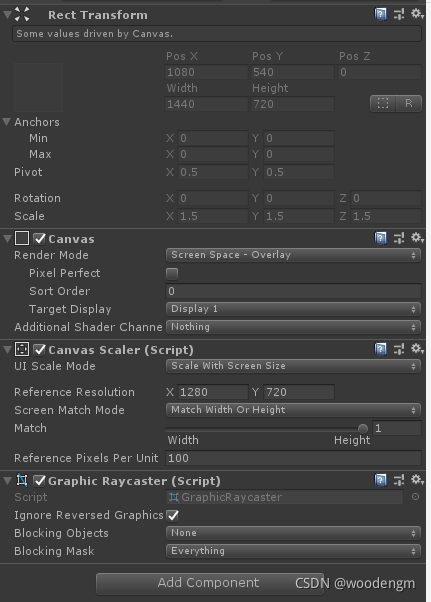Open the Screen Match Mode dropdown
Screen dimensions: 431x602
click(x=294, y=410)
